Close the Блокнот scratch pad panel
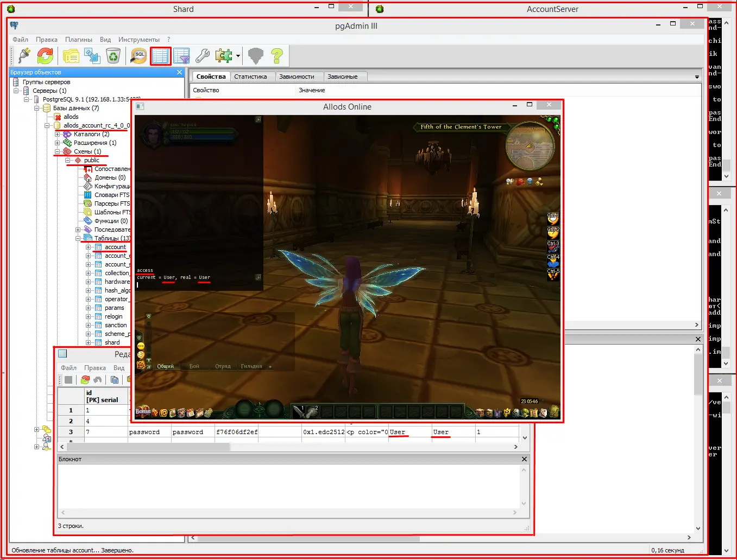Viewport: 737px width, 560px height. click(524, 459)
